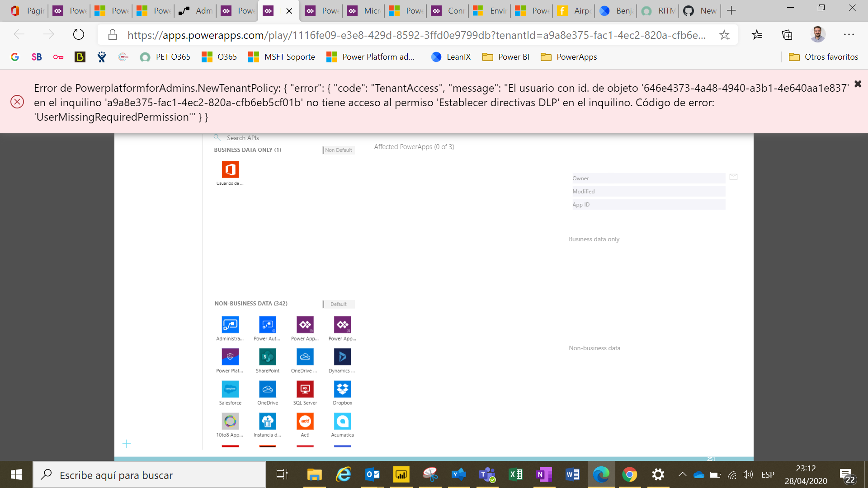Select the SQL Server connector
Screen dimensions: 868x488
click(305, 389)
